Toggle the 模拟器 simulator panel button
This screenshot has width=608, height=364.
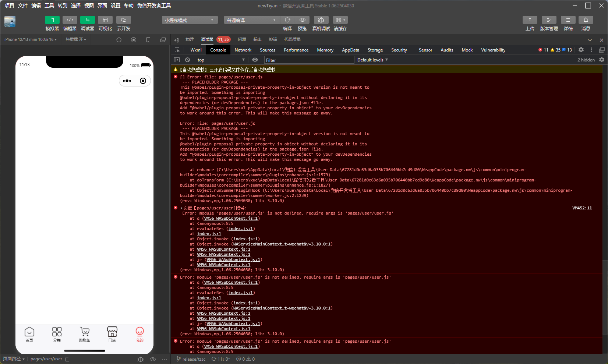52,20
